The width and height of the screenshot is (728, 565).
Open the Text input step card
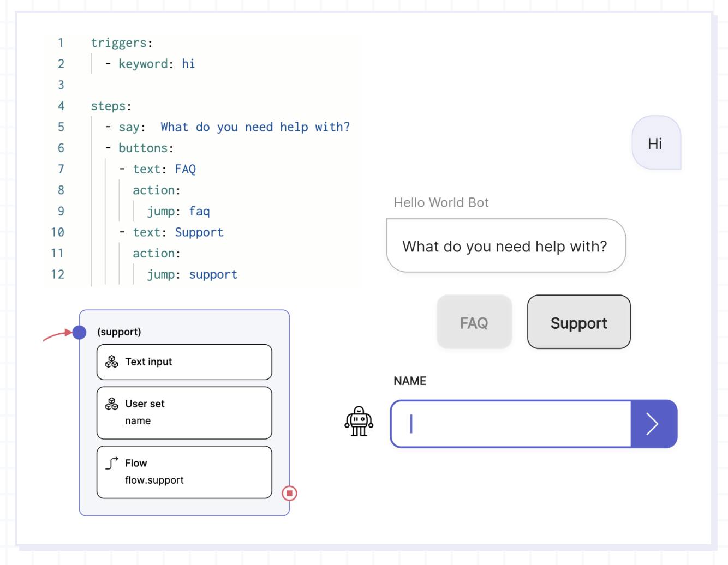[184, 362]
